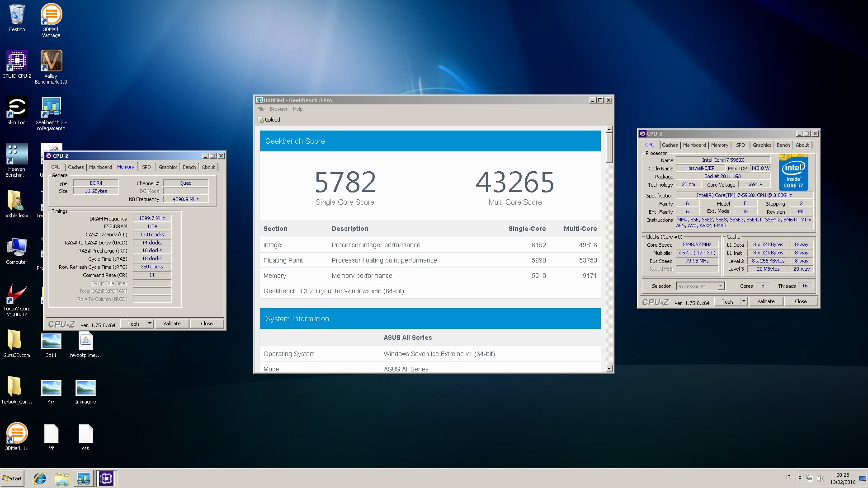The height and width of the screenshot is (488, 868).
Task: Click Validate in right CPU-Z window
Action: tap(766, 301)
